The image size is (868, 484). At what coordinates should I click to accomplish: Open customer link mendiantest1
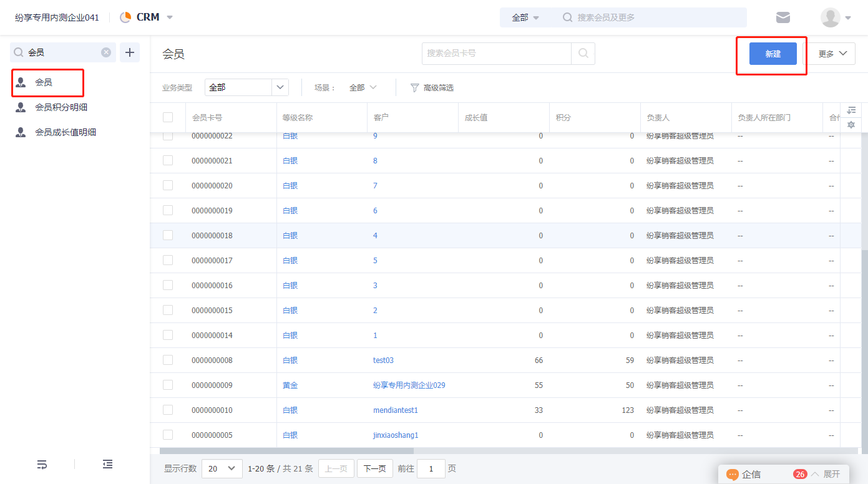click(x=396, y=410)
